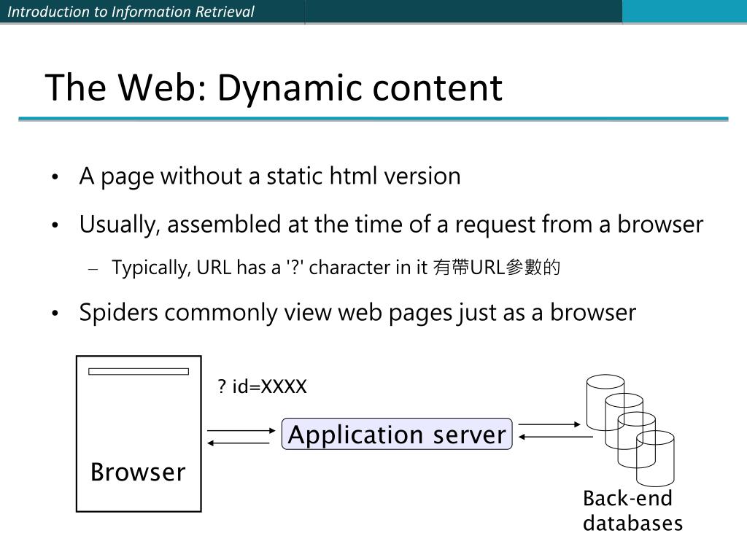
Task: Click the address bar inside the Browser box
Action: 139,371
